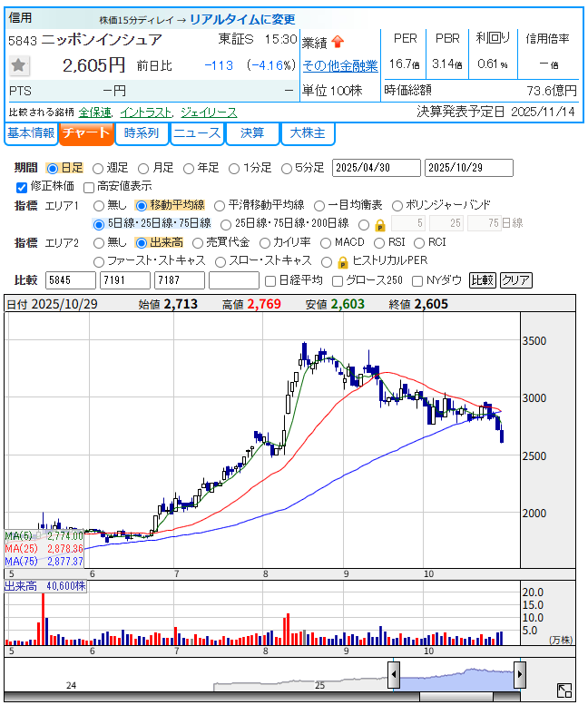The width and height of the screenshot is (588, 705).
Task: Check the 日経平均 comparison checkbox
Action: (269, 280)
